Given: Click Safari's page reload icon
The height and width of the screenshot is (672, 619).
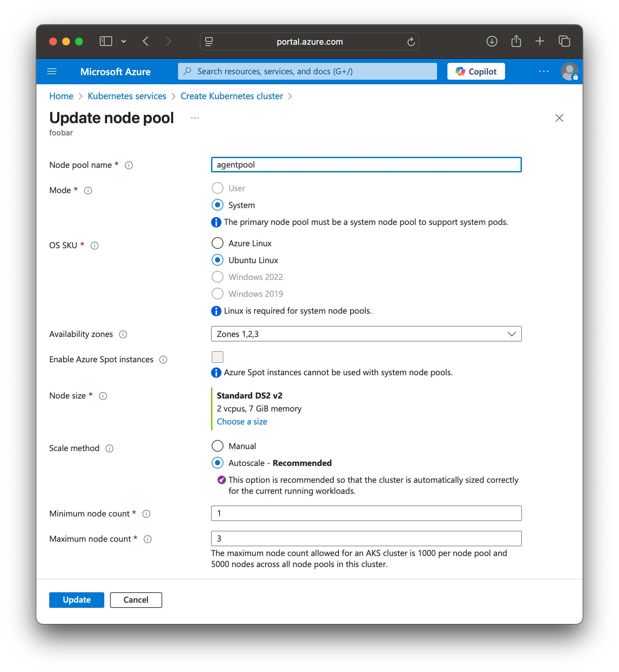Looking at the screenshot, I should tap(411, 42).
